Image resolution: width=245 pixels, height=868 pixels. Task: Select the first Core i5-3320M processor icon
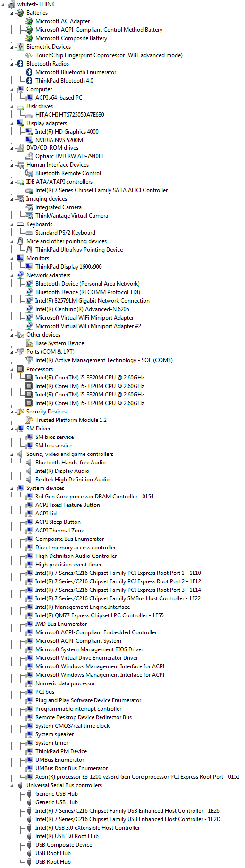[29, 378]
